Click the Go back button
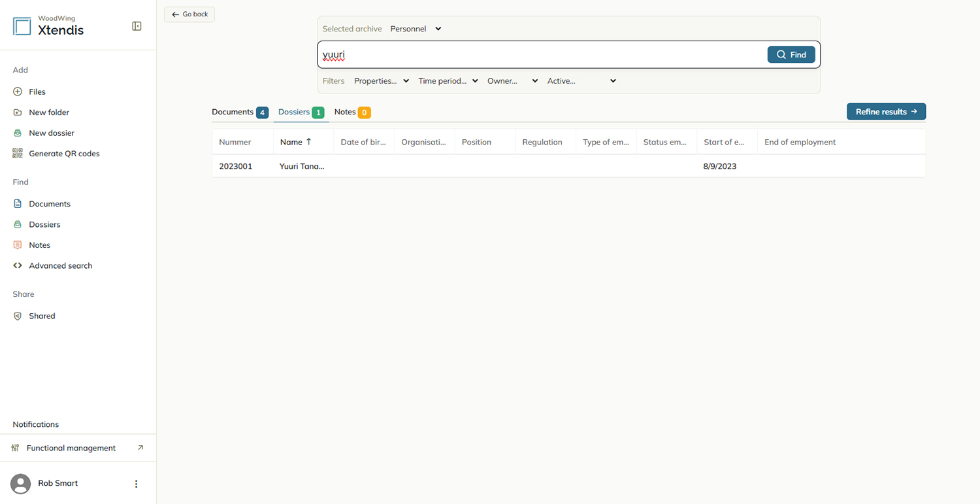This screenshot has height=504, width=980. (189, 14)
